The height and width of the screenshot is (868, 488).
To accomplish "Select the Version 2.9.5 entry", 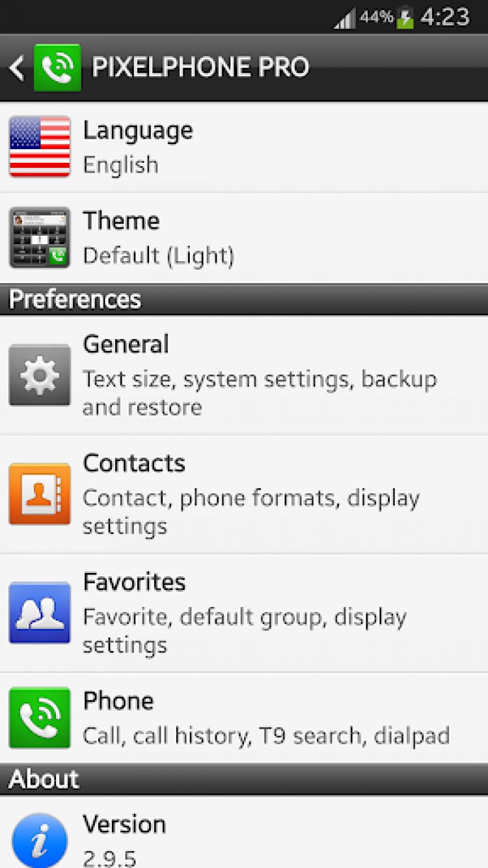I will coord(260,837).
